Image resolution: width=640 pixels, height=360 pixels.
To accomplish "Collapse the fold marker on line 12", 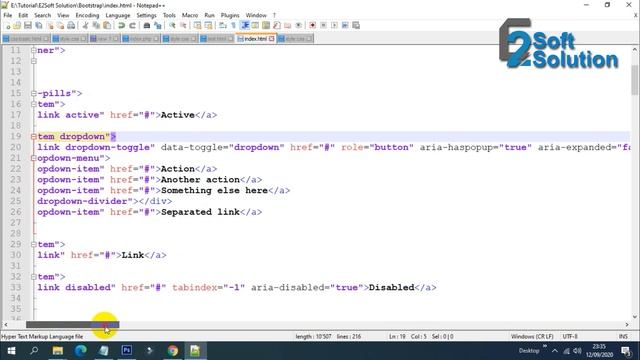I will click(33, 61).
